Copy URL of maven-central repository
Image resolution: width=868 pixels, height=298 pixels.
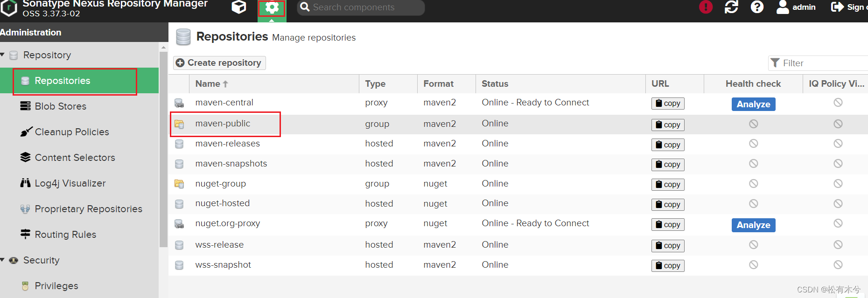coord(668,104)
